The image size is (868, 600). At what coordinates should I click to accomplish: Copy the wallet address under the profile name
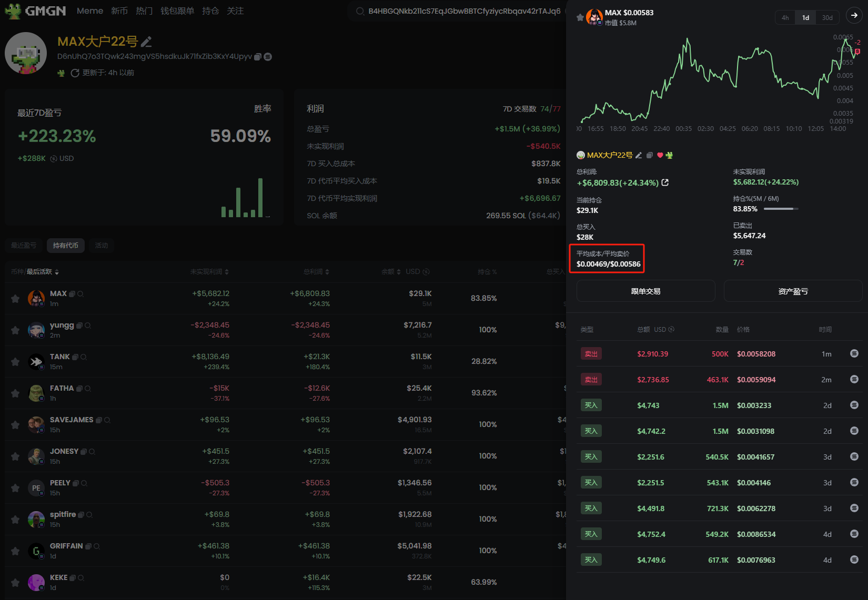(x=258, y=57)
